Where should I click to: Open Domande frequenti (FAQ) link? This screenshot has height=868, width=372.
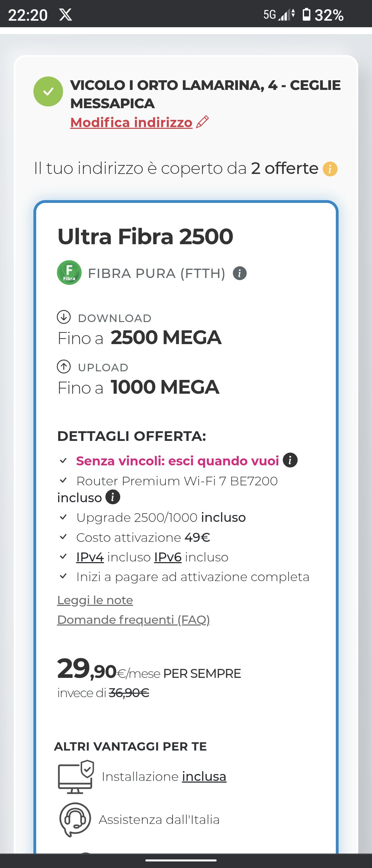(134, 620)
